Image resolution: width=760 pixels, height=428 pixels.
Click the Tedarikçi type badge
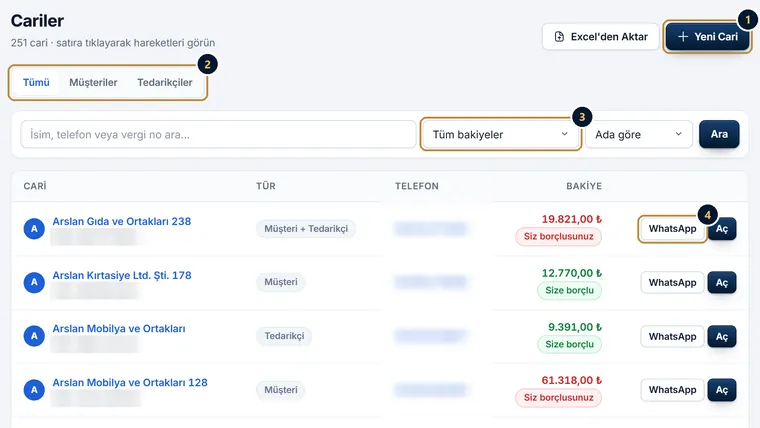tap(284, 336)
